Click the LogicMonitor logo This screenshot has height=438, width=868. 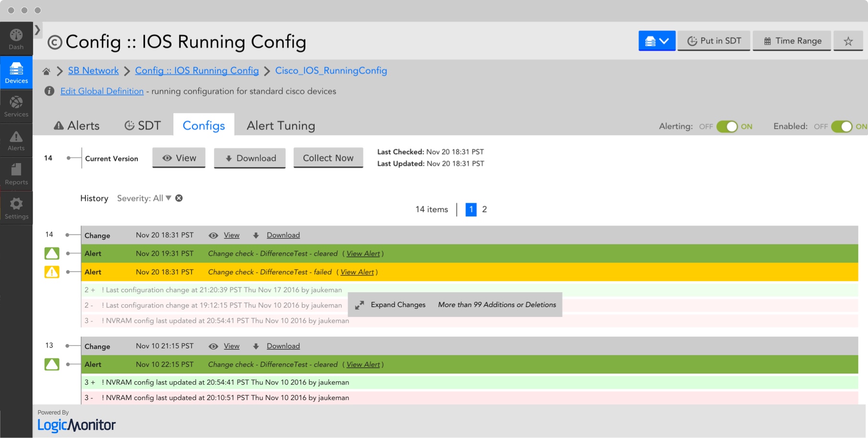77,425
